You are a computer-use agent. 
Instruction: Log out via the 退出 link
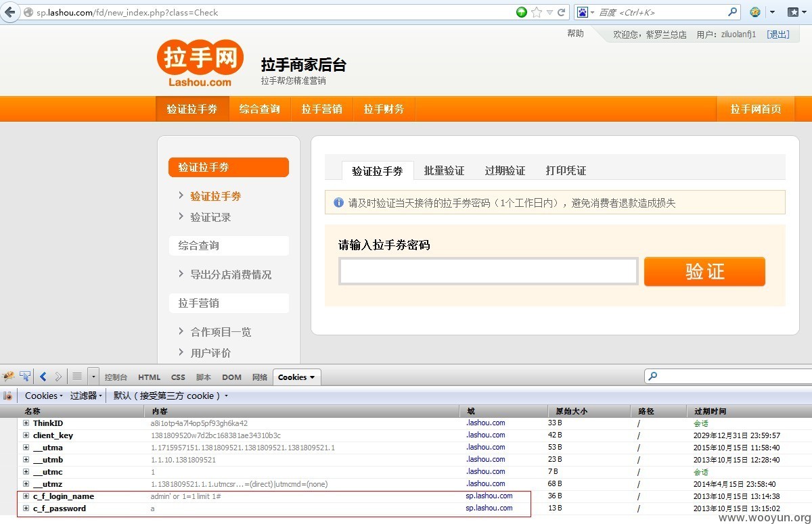pyautogui.click(x=777, y=34)
